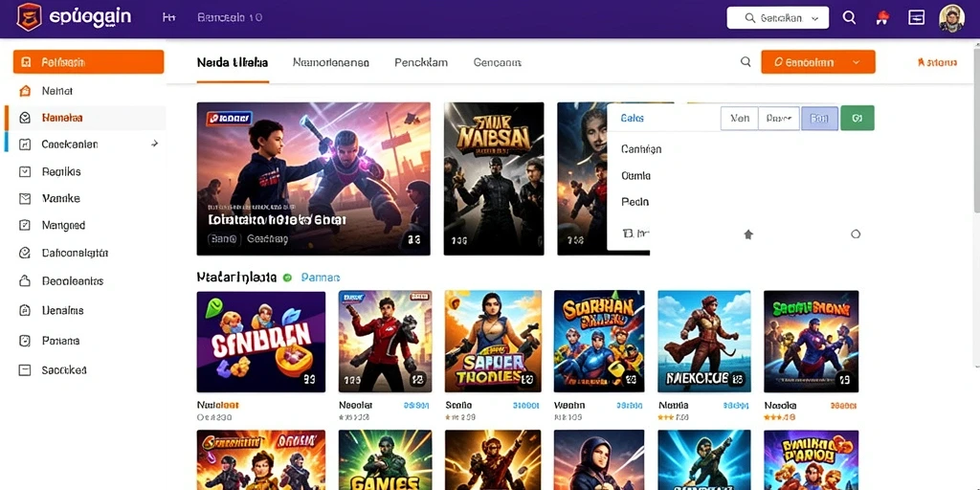
Task: Open the last game thumbnail in first row
Action: pyautogui.click(x=811, y=342)
